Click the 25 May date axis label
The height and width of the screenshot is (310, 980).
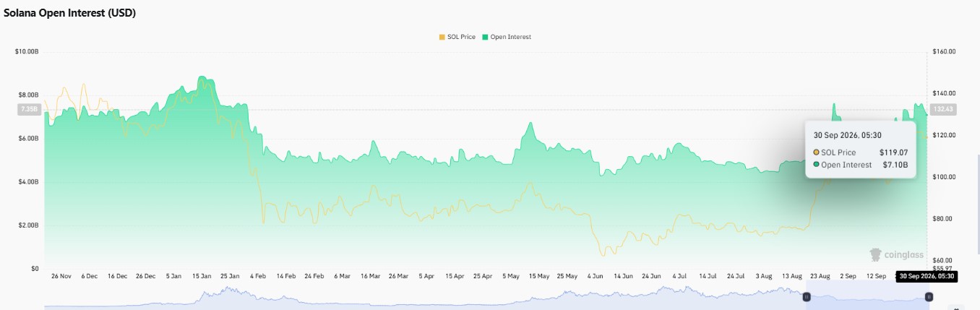click(x=567, y=276)
